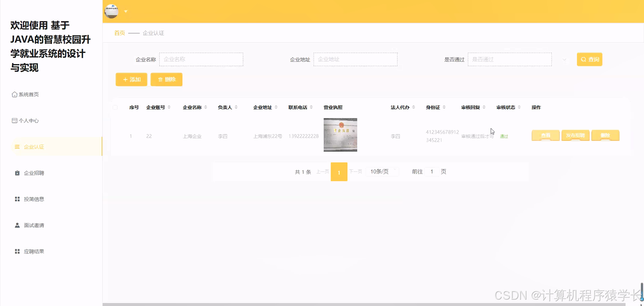Click the 企业招聘 sidebar icon
This screenshot has height=306, width=644.
17,173
